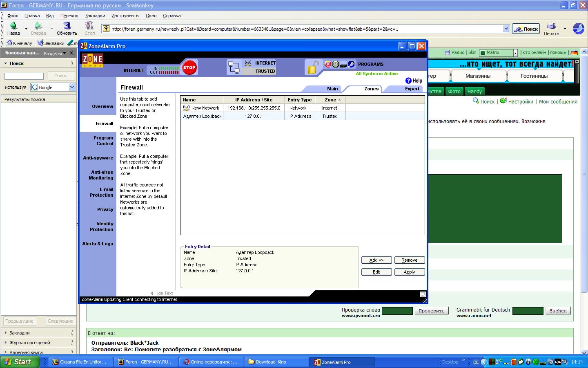Hide Text in ZoneAlarm panel
Image resolution: width=588 pixels, height=368 pixels.
(x=162, y=293)
